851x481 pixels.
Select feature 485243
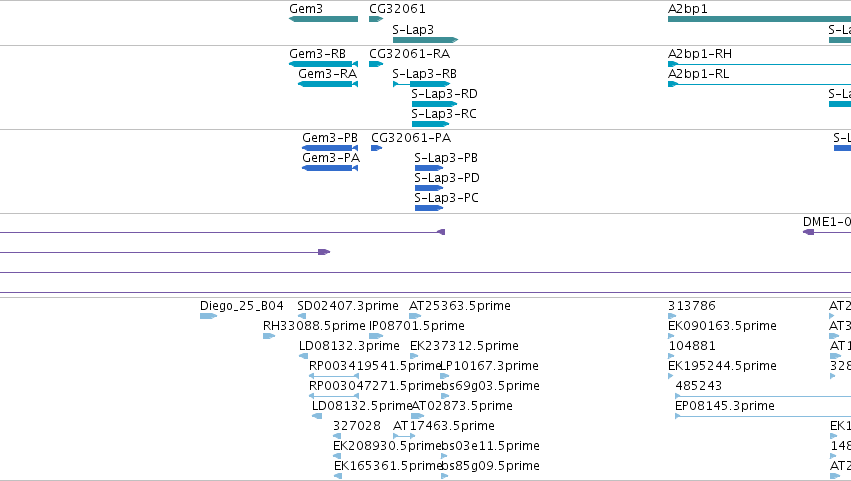(763, 396)
